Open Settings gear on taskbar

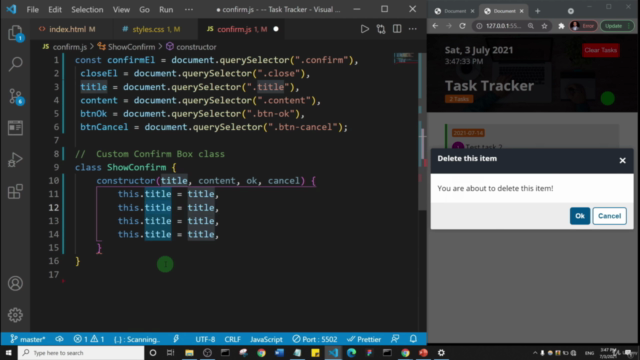click(x=441, y=353)
